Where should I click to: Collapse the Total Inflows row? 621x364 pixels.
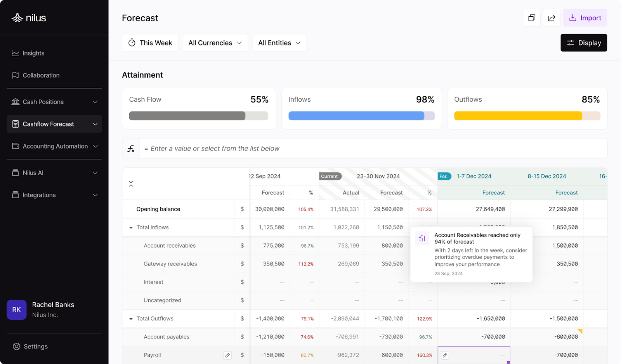tap(131, 228)
